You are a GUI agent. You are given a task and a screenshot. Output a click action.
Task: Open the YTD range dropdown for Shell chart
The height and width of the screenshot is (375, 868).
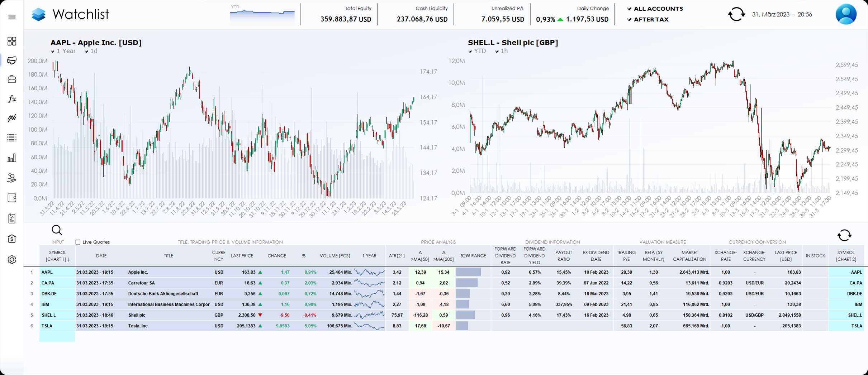tap(477, 51)
